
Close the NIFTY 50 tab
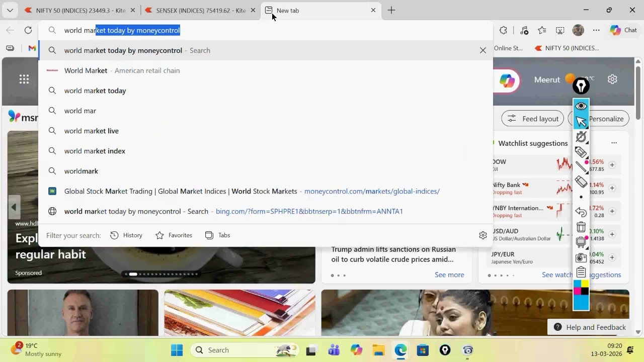[x=133, y=10]
